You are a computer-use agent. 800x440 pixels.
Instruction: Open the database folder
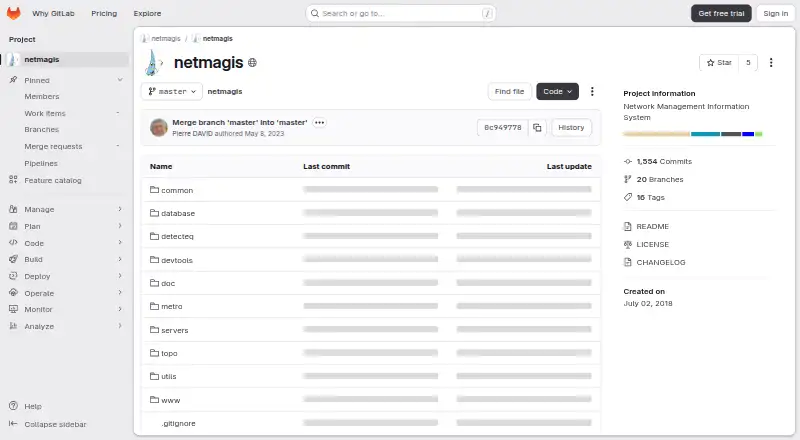178,213
